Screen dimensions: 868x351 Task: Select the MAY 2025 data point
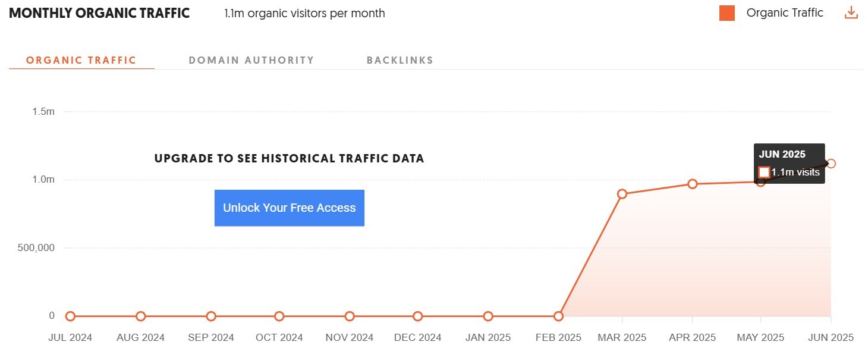coord(760,181)
